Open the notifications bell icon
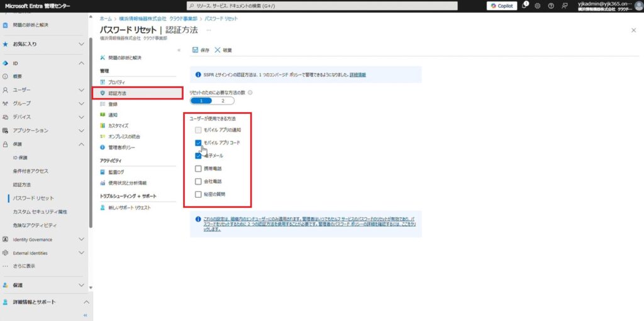The width and height of the screenshot is (644, 321). point(525,6)
